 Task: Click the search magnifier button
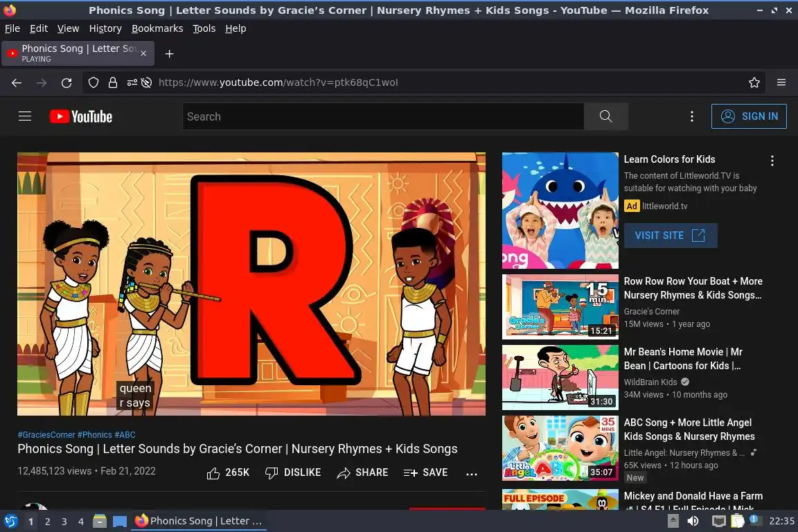605,116
